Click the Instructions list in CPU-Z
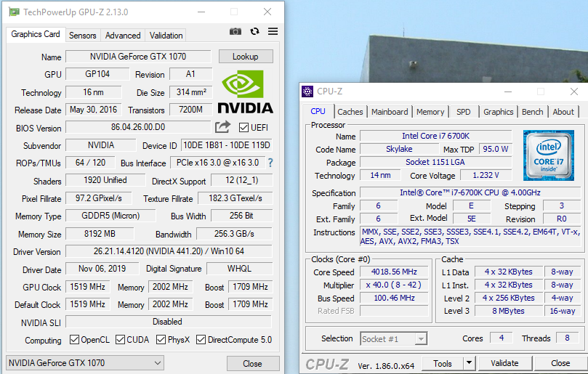This screenshot has width=588, height=374. (470, 237)
